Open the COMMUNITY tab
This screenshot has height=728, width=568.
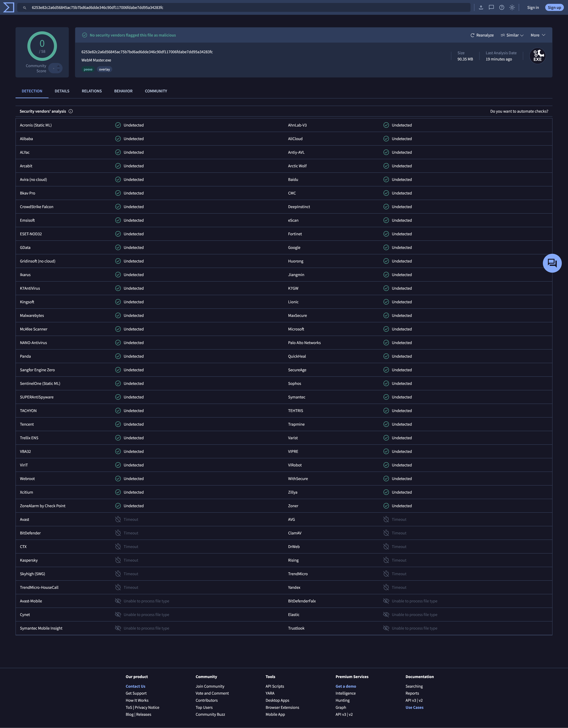click(156, 91)
